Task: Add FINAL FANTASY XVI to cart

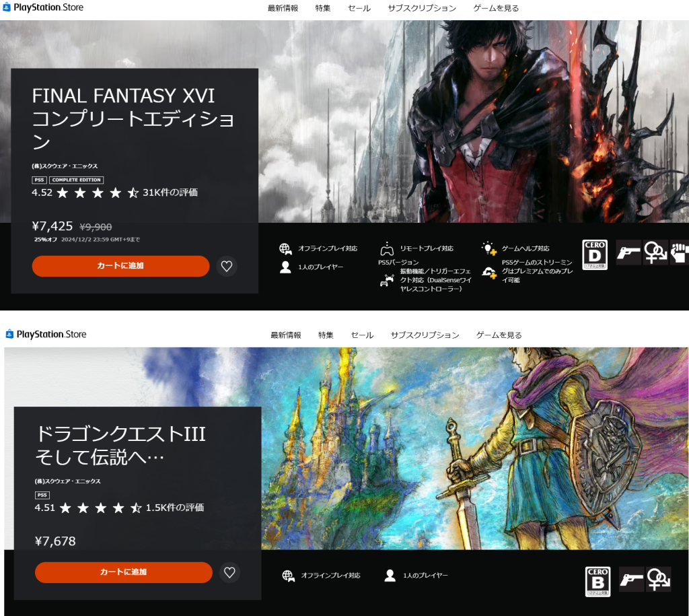Action: coord(120,266)
